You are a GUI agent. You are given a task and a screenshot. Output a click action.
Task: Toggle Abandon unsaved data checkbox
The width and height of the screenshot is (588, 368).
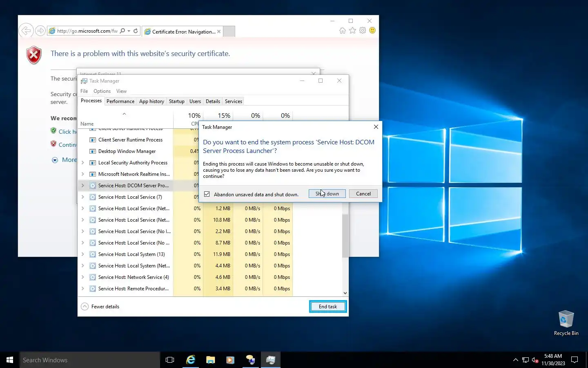click(207, 194)
